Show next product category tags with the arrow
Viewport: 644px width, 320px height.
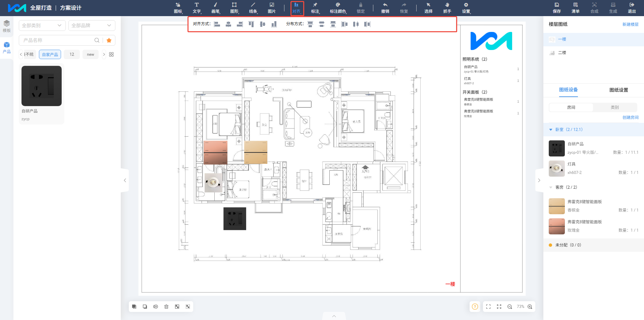click(104, 54)
